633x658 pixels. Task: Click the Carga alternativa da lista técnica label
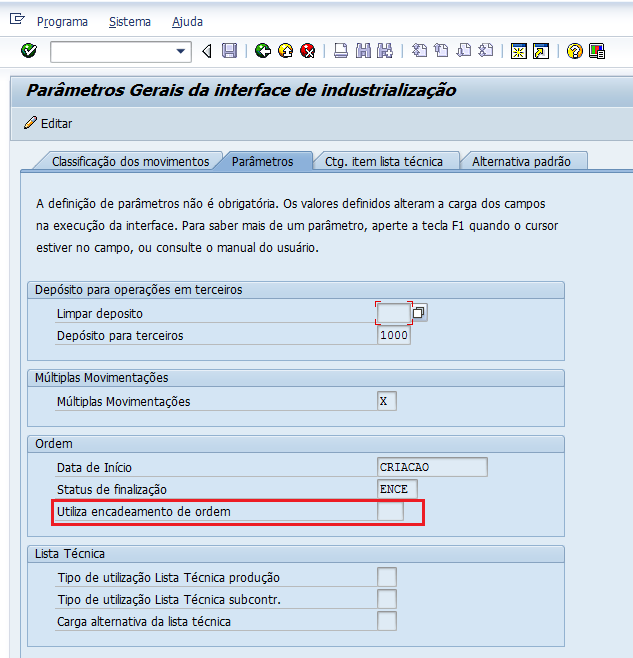click(144, 622)
